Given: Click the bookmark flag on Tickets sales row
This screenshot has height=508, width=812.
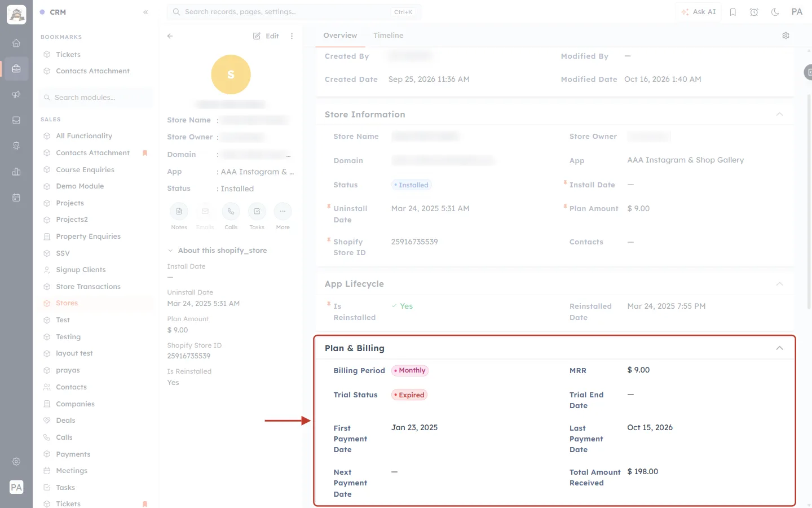Looking at the screenshot, I should click(x=145, y=504).
